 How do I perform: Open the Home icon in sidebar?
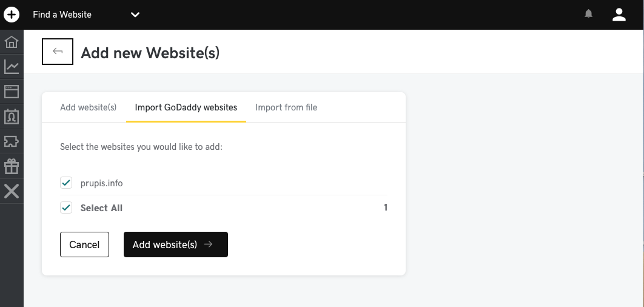(x=12, y=42)
